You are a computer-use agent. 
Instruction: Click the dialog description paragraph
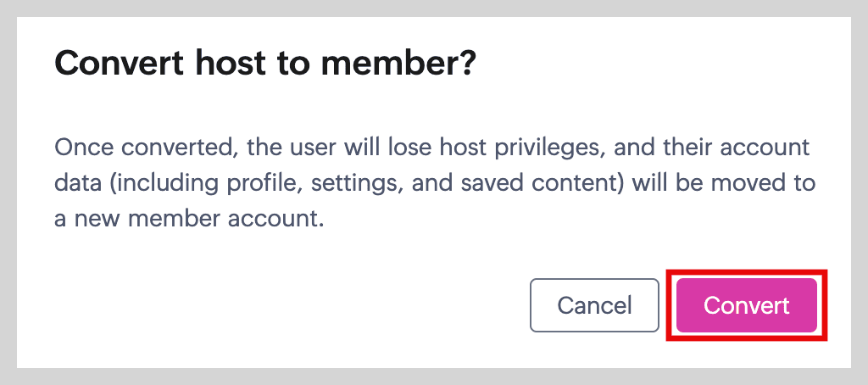point(432,183)
